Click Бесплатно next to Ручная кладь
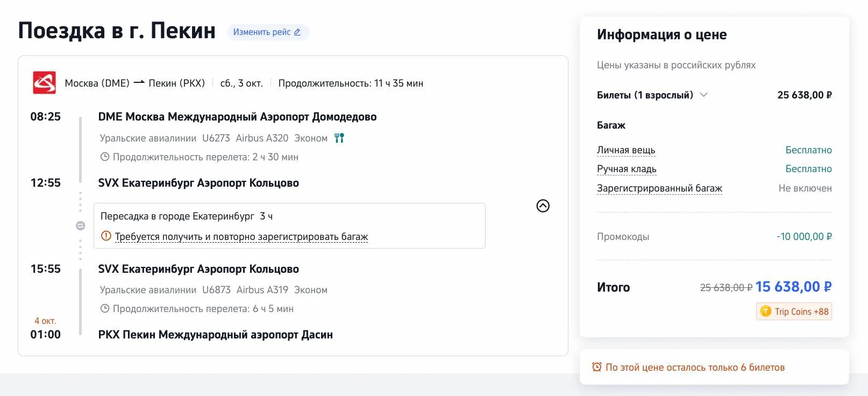The image size is (868, 396). pyautogui.click(x=808, y=169)
